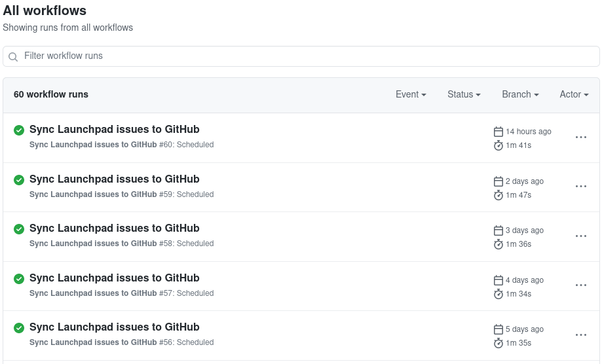Open run titled Sync Launchpad issues #59
Screen dimensions: 602x364
115,179
